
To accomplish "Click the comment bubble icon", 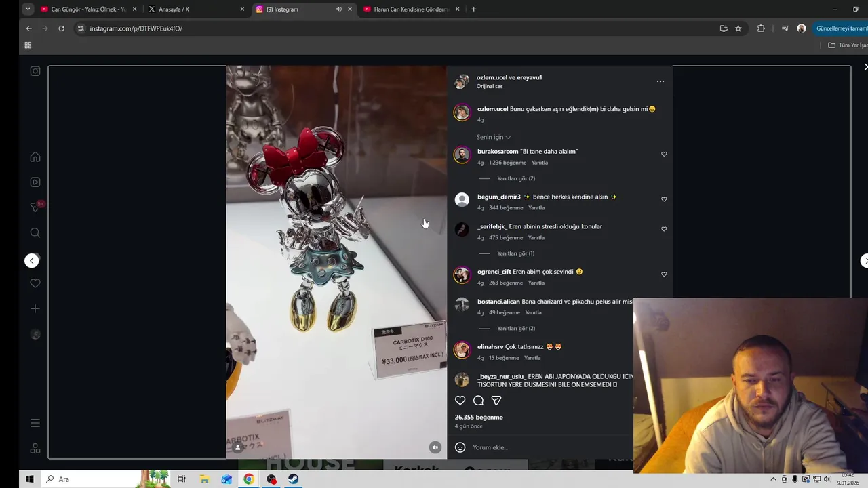I will (478, 401).
